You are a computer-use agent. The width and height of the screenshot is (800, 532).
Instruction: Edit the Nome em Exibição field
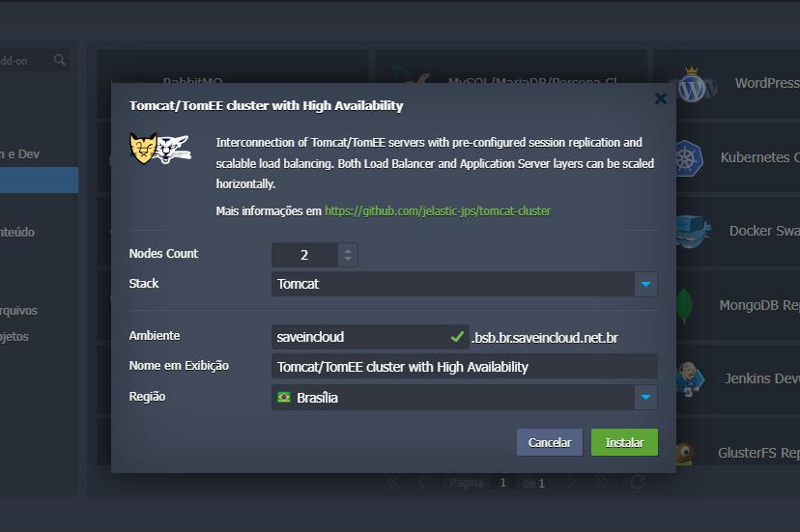[464, 367]
